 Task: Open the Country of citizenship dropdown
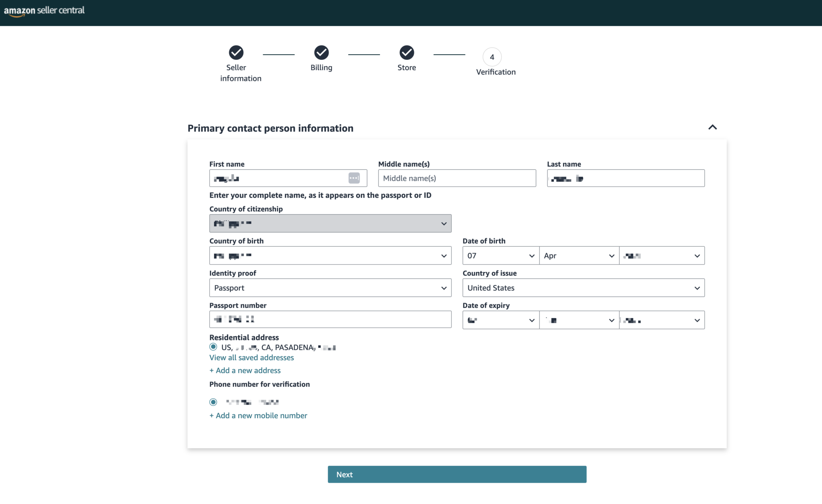click(x=330, y=224)
